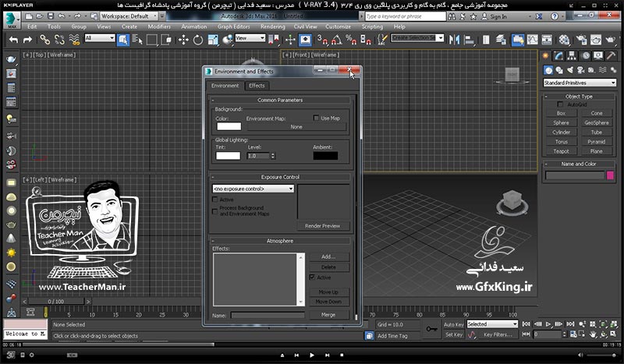Toggle the Angle Snap icon
The width and height of the screenshot is (624, 364).
point(337,40)
